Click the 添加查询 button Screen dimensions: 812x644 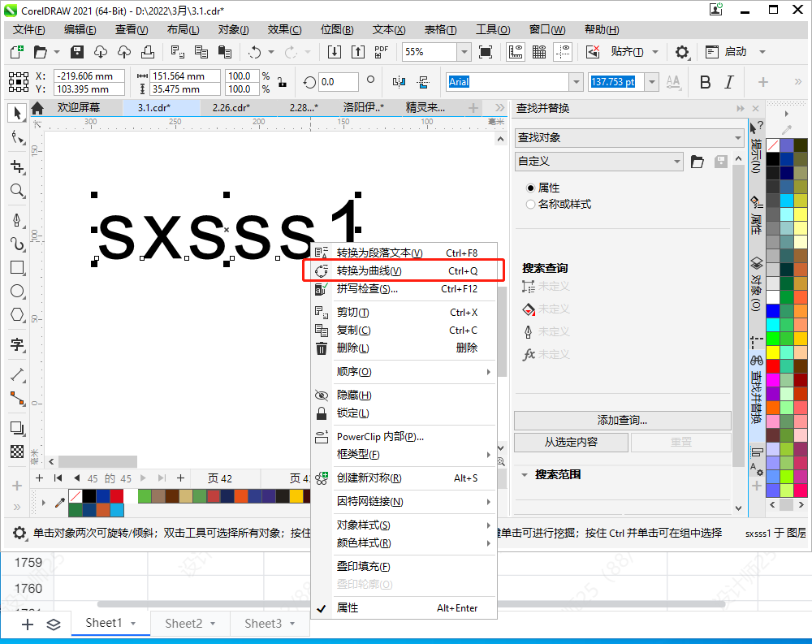622,420
